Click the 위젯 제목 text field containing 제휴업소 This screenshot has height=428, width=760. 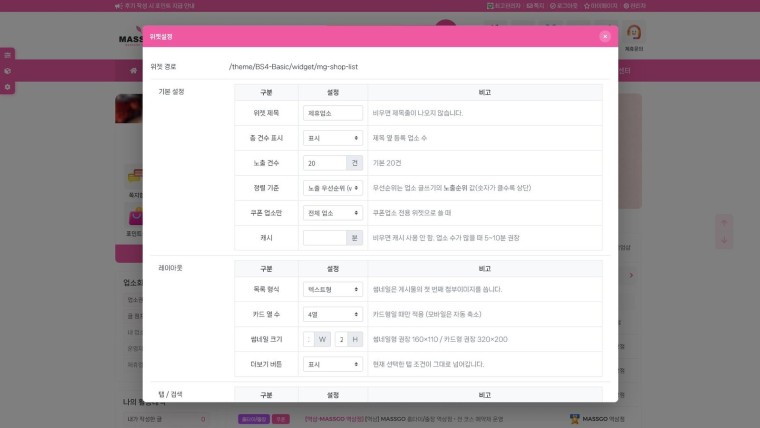point(332,113)
